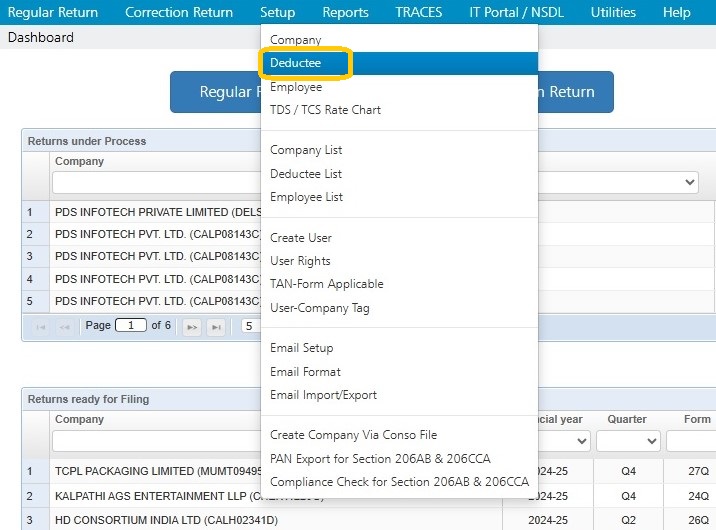Open the Reports menu
The image size is (716, 530).
click(x=345, y=12)
